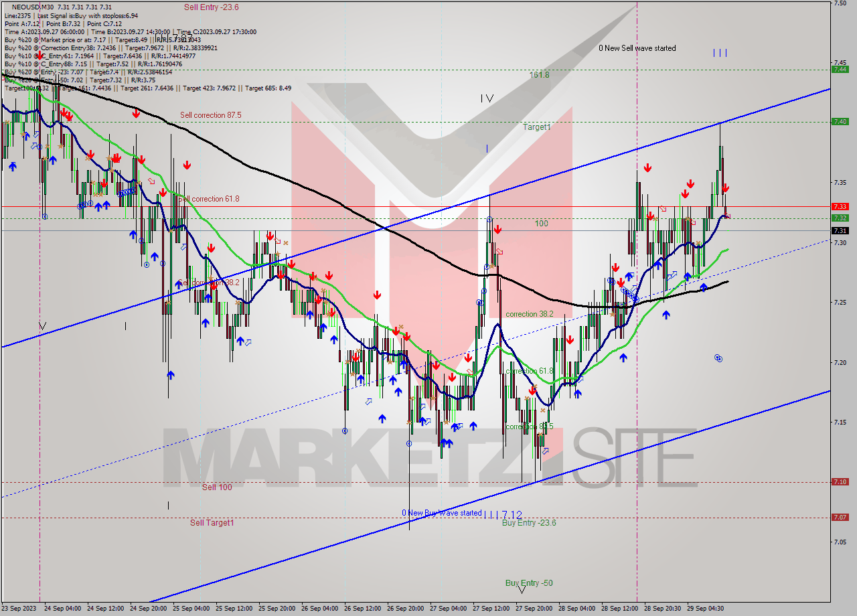Click the 7.05 price axis value
Viewport: 857px width, 616px height.
point(840,542)
